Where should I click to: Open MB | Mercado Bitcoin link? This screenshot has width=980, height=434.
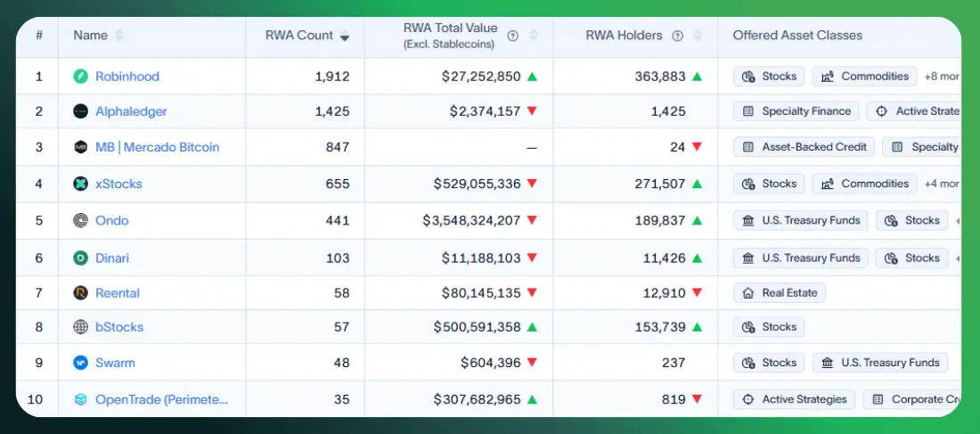click(158, 148)
